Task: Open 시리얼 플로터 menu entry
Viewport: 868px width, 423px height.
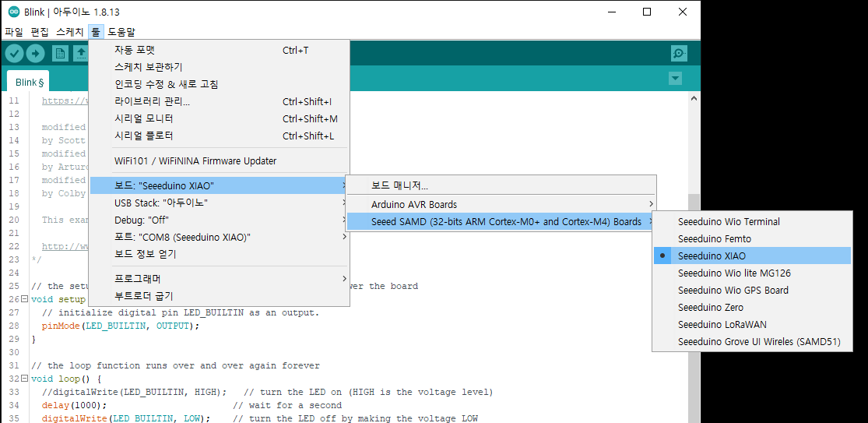Action: (220, 136)
